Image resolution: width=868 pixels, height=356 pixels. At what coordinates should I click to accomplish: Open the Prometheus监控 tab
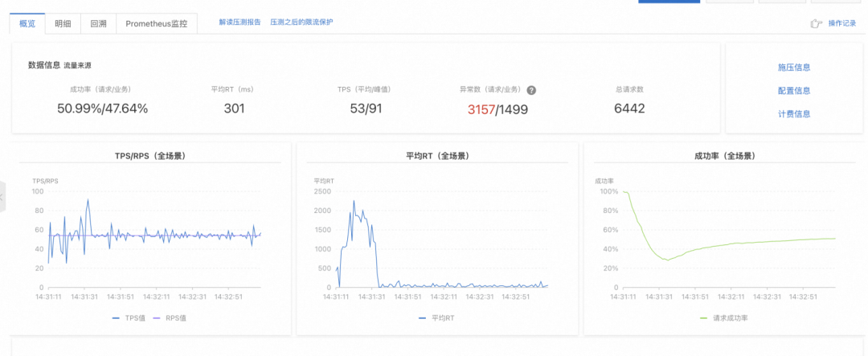(x=156, y=24)
